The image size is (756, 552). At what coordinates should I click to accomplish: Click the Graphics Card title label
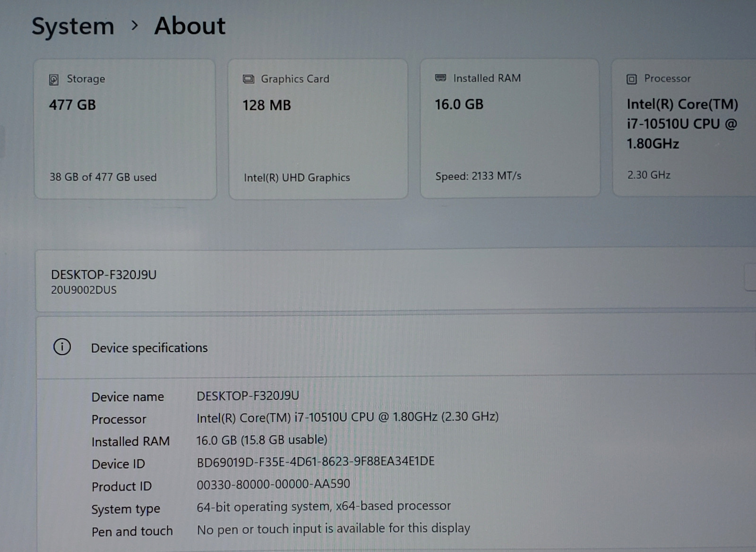pyautogui.click(x=295, y=79)
